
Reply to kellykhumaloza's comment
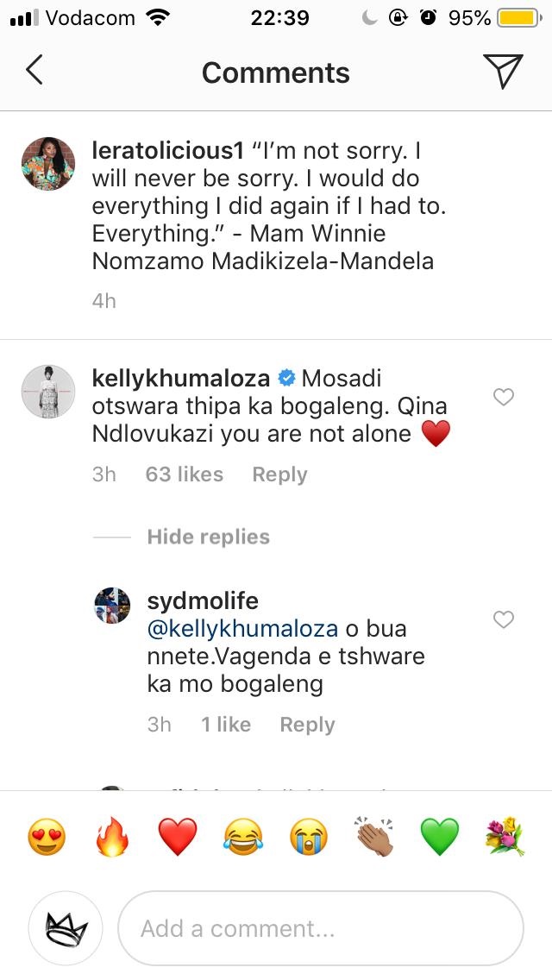pos(279,474)
